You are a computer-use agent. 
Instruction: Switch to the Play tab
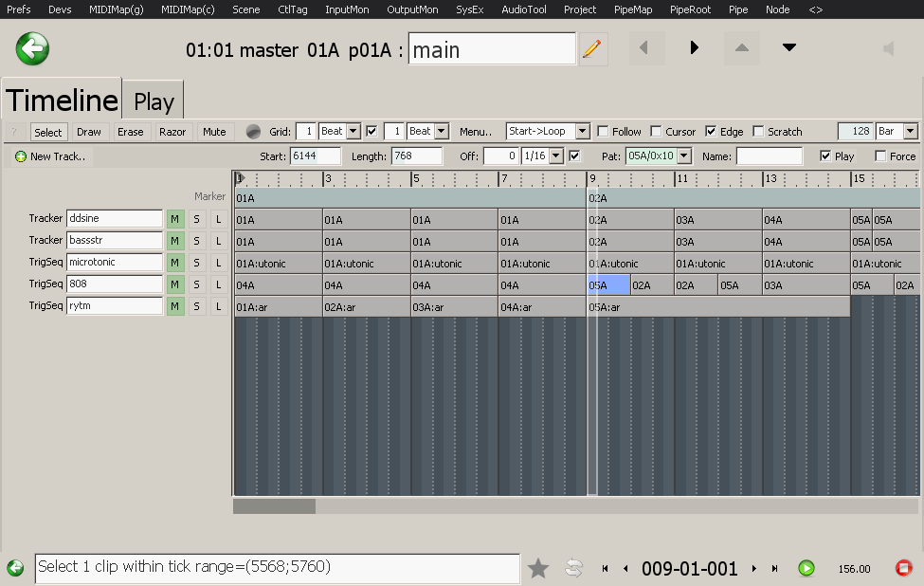(x=153, y=100)
